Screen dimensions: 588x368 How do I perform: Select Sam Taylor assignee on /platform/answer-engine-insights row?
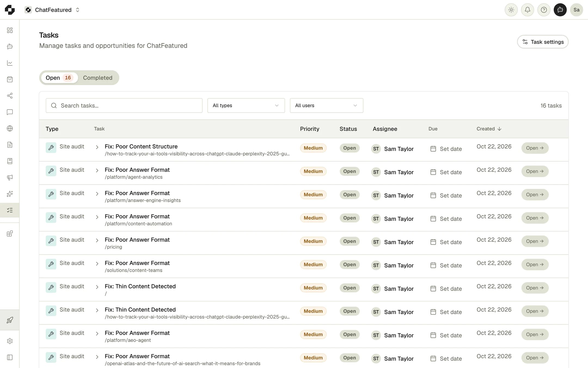[x=393, y=195]
